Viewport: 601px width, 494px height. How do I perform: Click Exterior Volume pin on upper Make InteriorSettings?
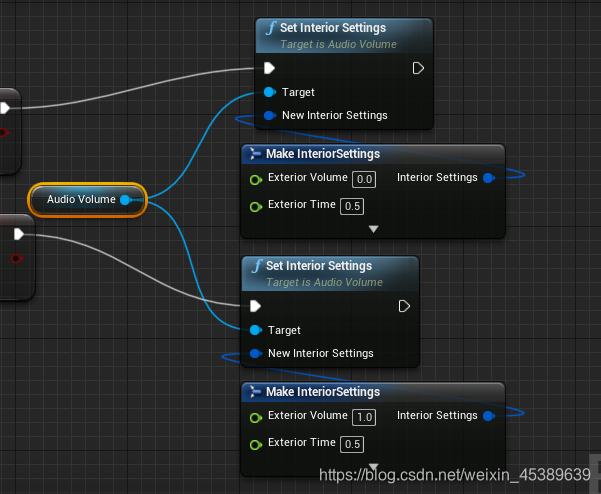click(x=256, y=179)
